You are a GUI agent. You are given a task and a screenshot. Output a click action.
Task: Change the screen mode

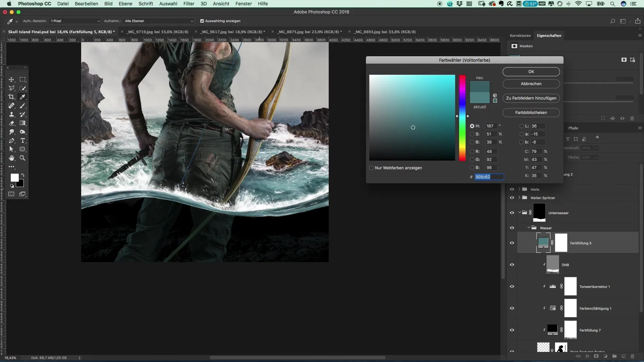22,194
